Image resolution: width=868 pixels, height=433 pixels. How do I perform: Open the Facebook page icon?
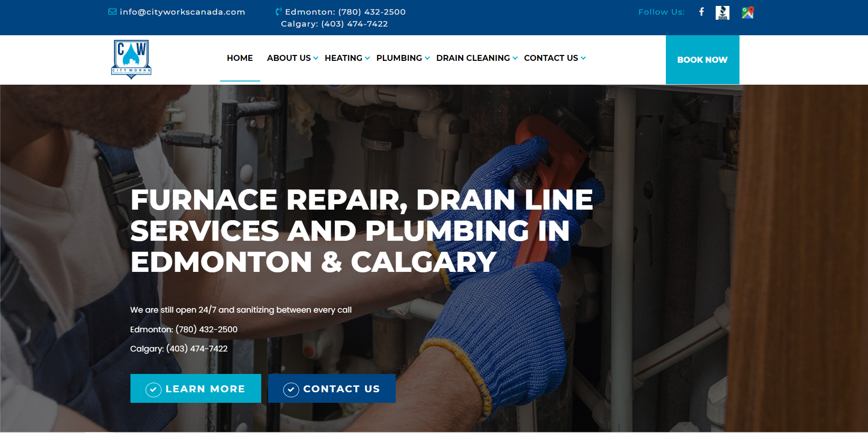point(702,12)
